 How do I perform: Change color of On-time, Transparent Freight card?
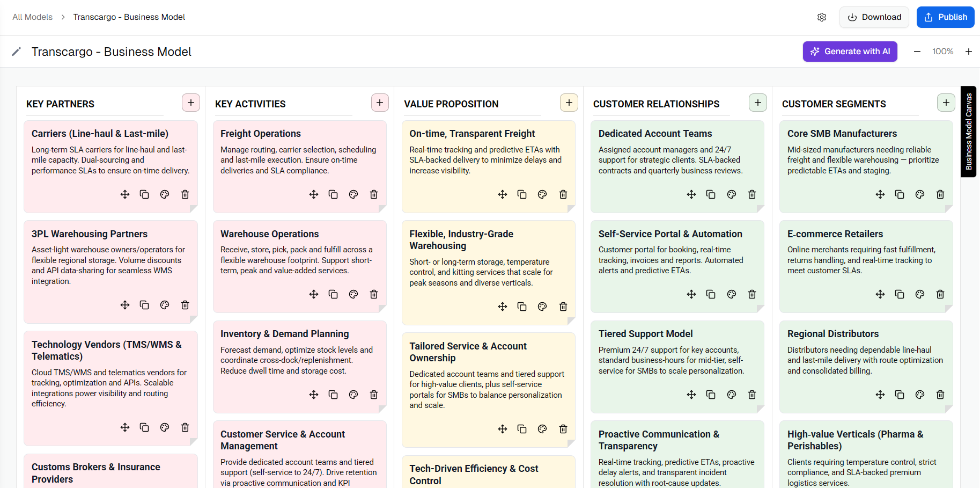pyautogui.click(x=542, y=194)
